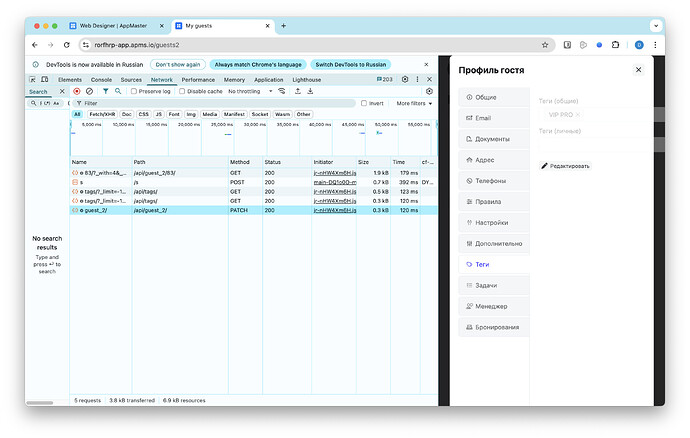Open the Performance tab
This screenshot has width=690, height=438.
198,80
